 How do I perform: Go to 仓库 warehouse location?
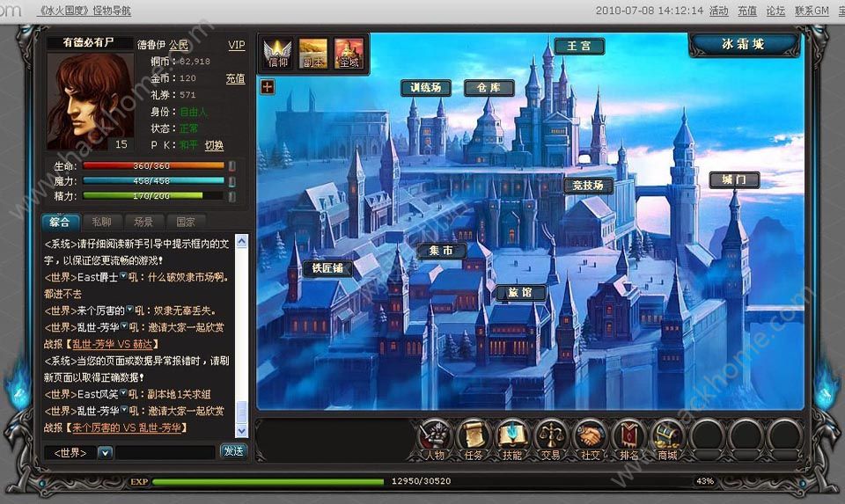489,87
